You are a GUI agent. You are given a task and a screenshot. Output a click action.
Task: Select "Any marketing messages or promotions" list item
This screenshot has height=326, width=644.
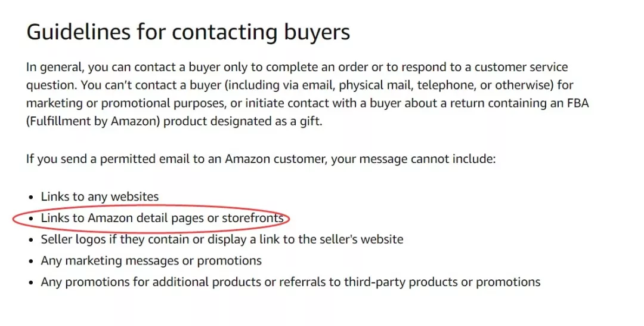[x=151, y=261]
